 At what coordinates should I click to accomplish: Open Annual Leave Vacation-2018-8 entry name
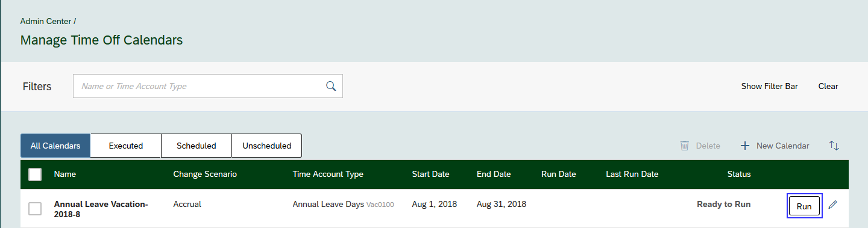click(101, 209)
